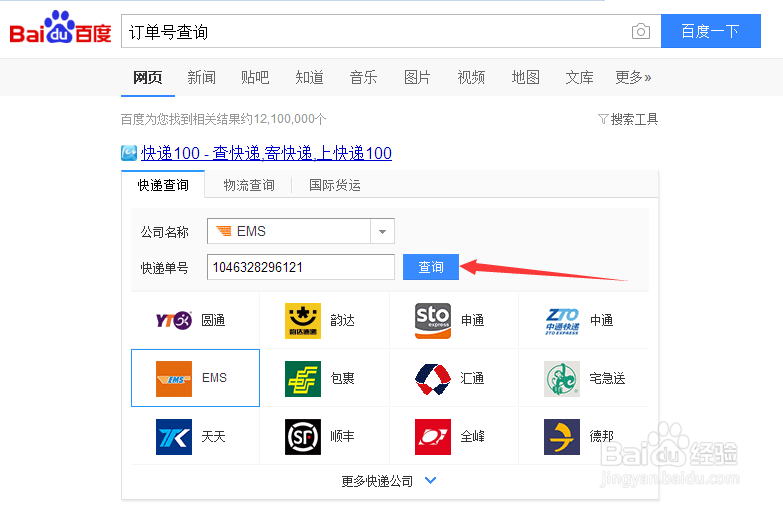
Task: Click the 宅急送 text label
Action: 607,378
